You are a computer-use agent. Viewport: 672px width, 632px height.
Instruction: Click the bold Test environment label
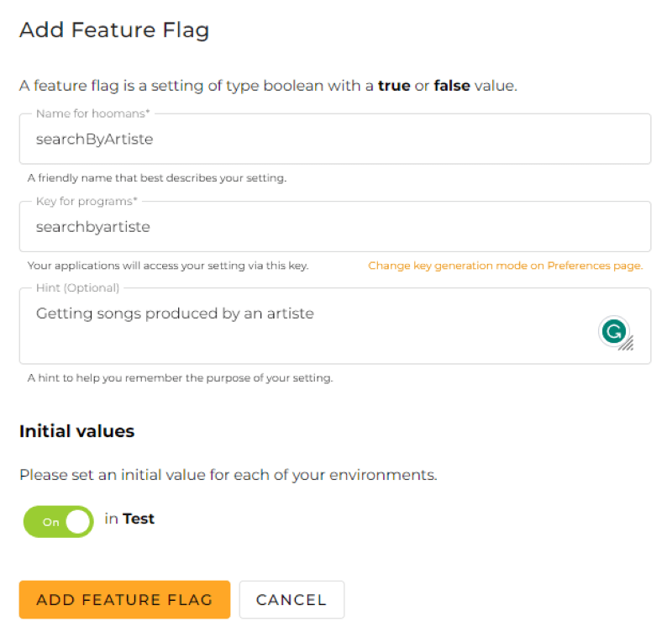[139, 519]
